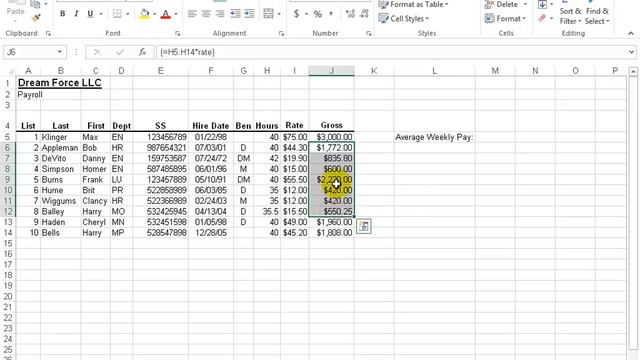
Task: Open the Fill Color dropdown arrow
Action: click(155, 14)
